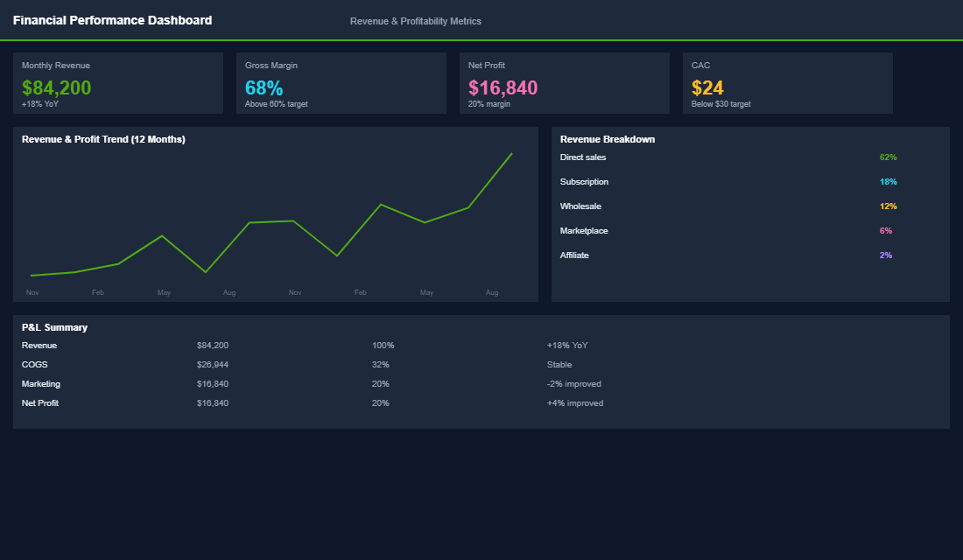Select the COGS row in P&L Summary
The image size is (963, 560).
point(33,364)
